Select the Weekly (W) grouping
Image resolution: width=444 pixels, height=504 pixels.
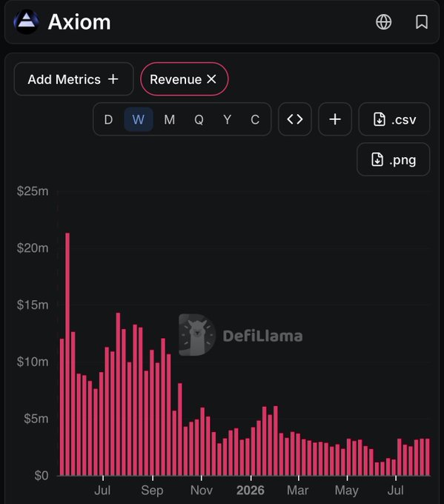click(x=139, y=119)
